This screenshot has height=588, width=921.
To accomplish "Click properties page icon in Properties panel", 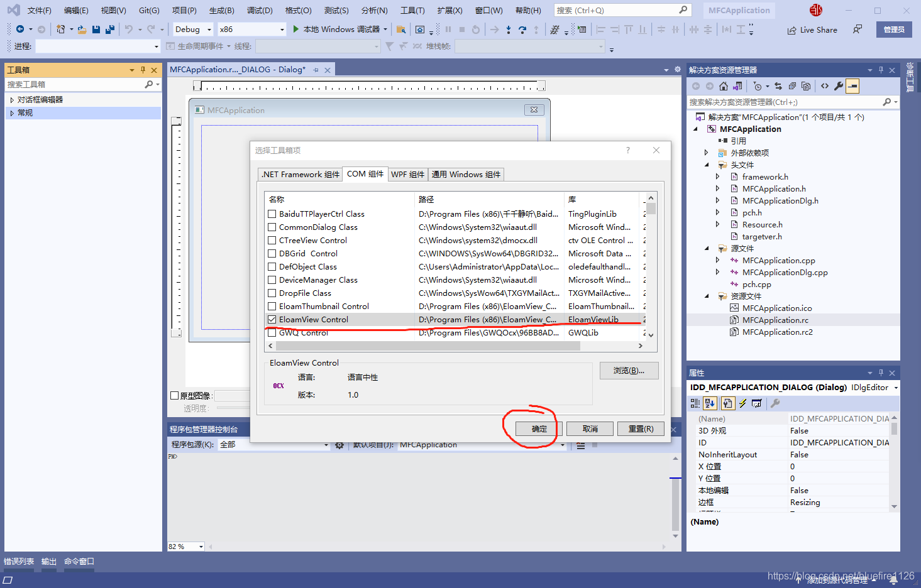I will [727, 403].
